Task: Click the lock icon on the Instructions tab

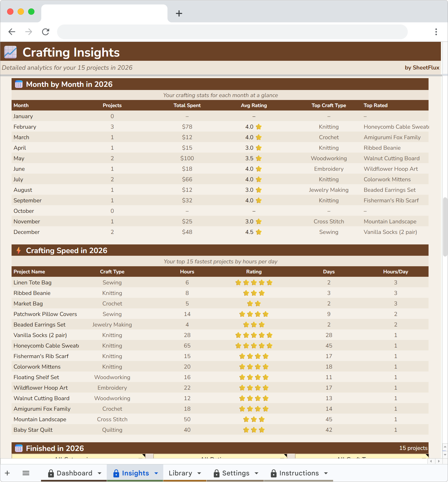Action: click(273, 473)
